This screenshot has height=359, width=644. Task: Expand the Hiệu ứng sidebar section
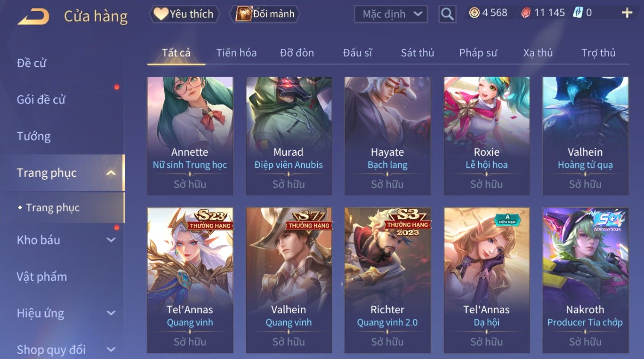tap(111, 313)
